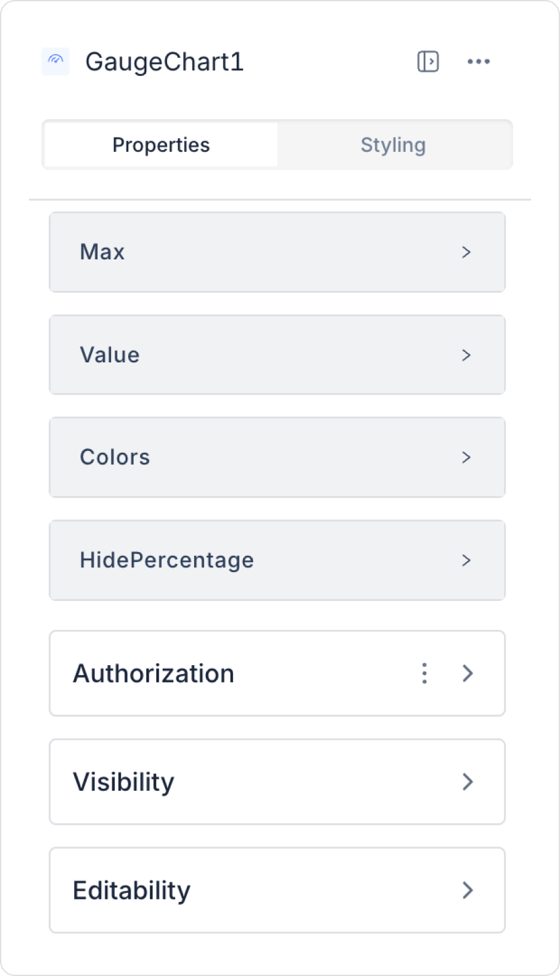Click the Max property label
This screenshot has width=560, height=976.
(102, 252)
